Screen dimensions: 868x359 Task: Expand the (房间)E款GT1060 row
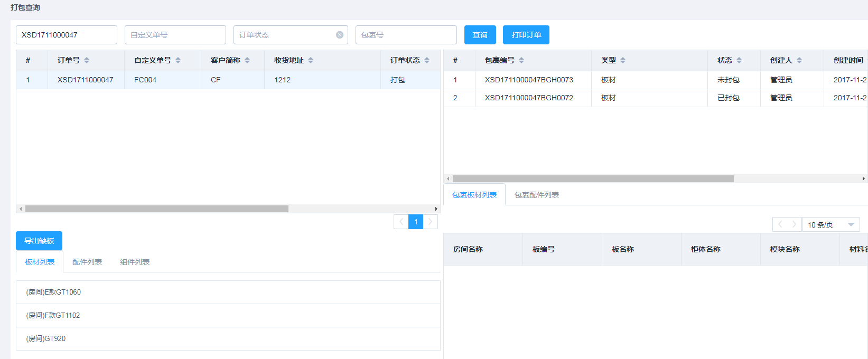228,292
